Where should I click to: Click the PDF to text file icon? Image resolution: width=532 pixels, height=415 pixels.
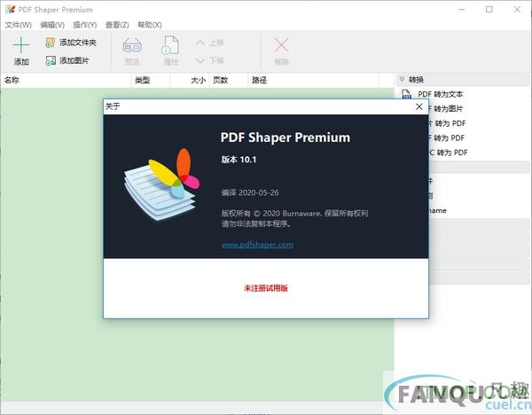(406, 94)
